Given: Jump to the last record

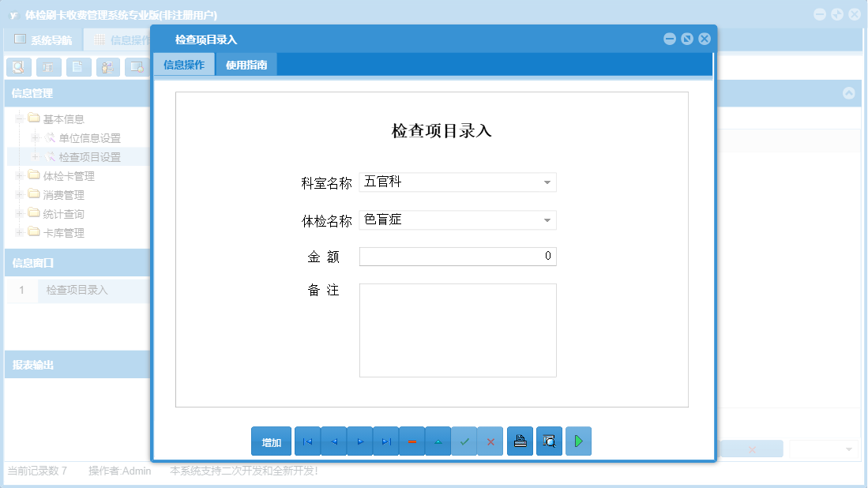Looking at the screenshot, I should click(x=385, y=441).
